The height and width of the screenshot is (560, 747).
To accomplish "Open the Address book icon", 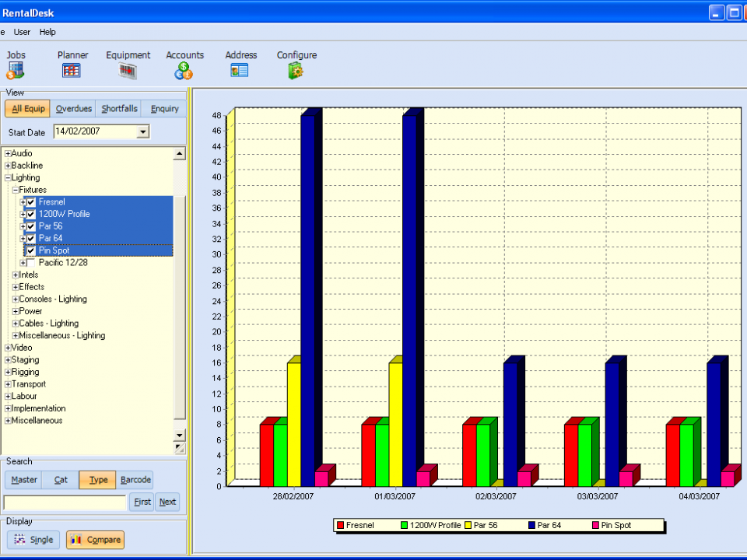I will [x=240, y=71].
